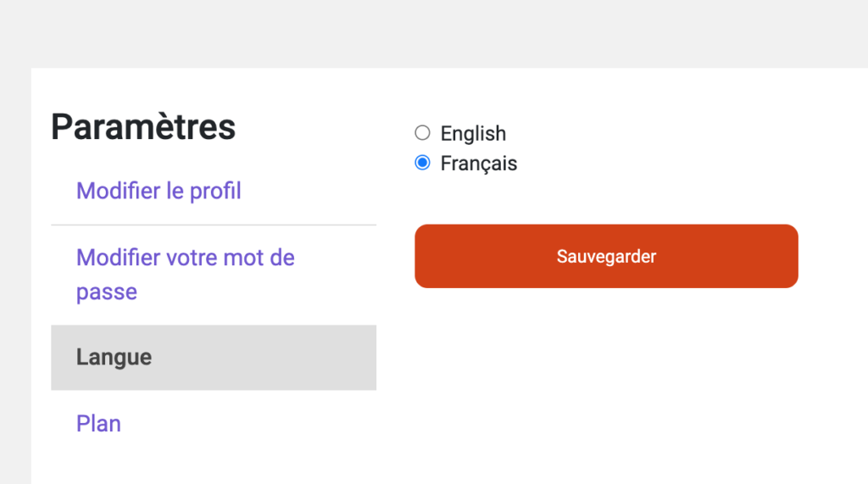The width and height of the screenshot is (868, 484).
Task: Keep Français as the chosen language
Action: (422, 163)
